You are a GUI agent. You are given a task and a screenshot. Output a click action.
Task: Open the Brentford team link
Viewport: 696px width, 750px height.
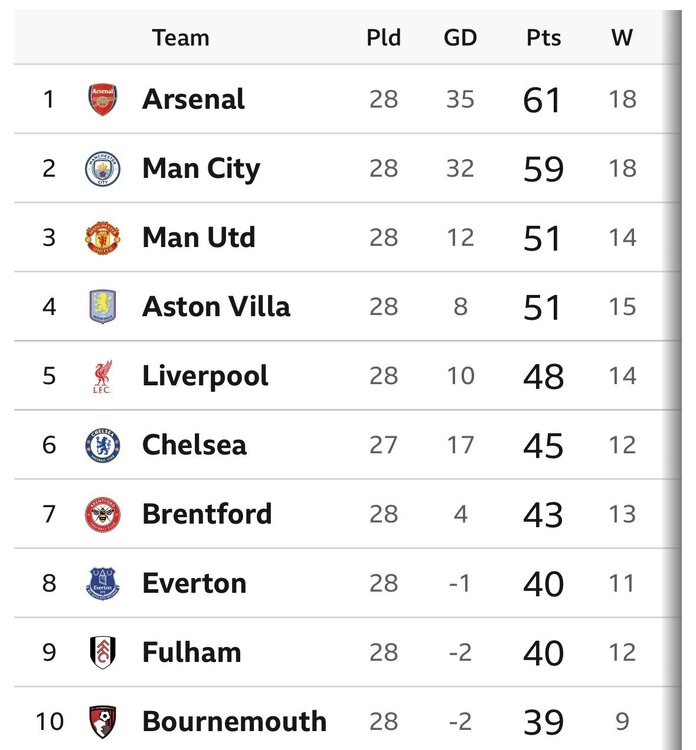[x=207, y=514]
